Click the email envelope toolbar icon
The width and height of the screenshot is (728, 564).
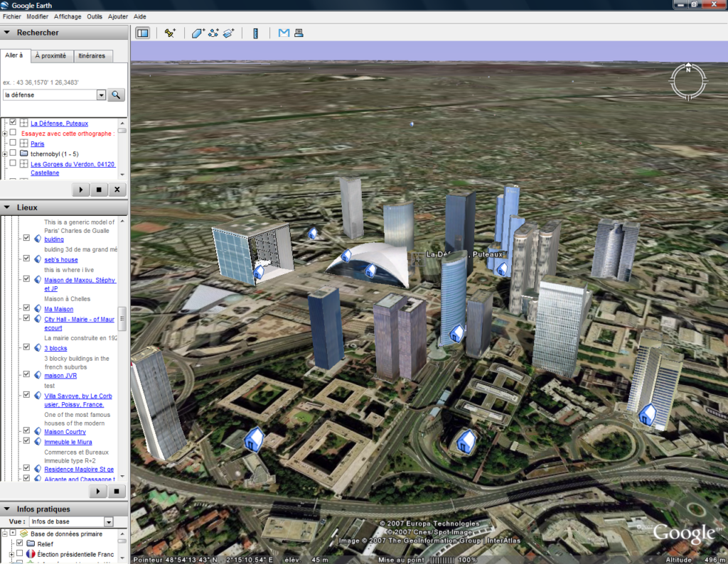click(284, 33)
